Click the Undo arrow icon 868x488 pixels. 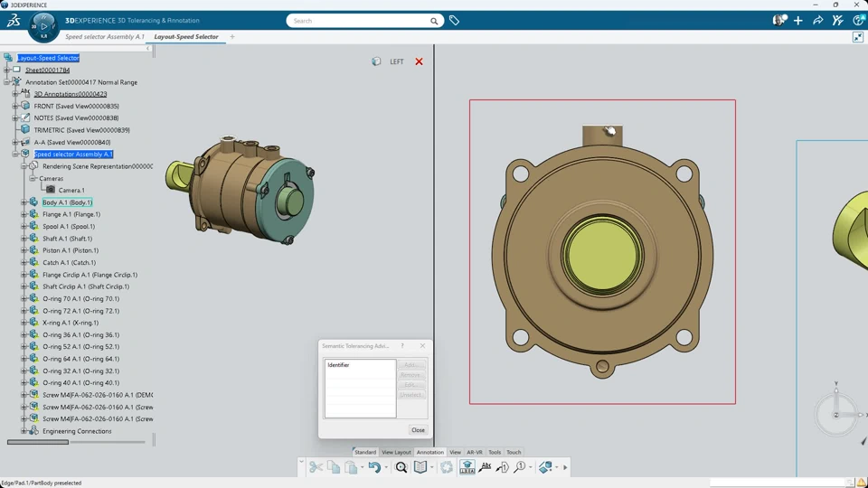click(373, 467)
